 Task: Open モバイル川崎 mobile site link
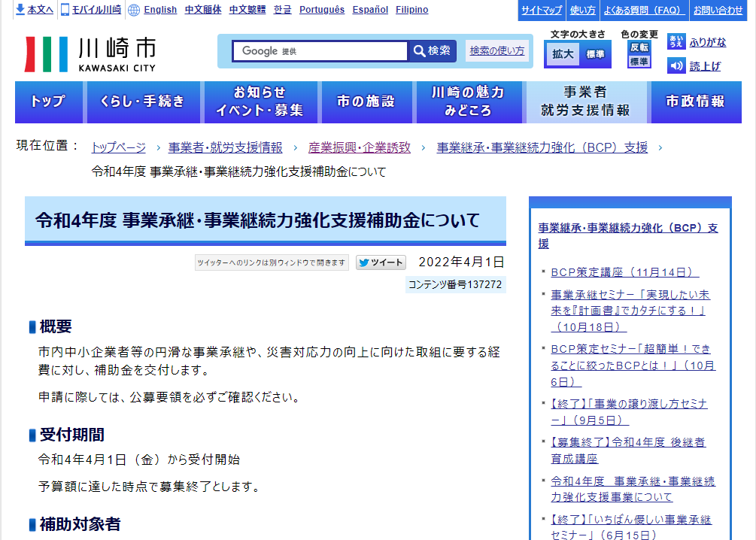pos(91,10)
